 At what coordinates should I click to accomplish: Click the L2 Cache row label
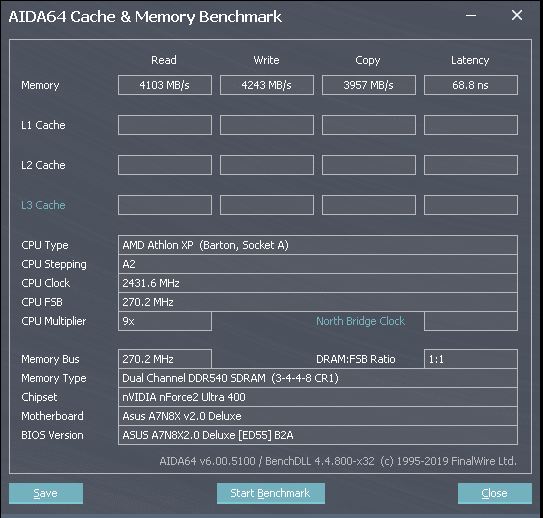(x=43, y=165)
